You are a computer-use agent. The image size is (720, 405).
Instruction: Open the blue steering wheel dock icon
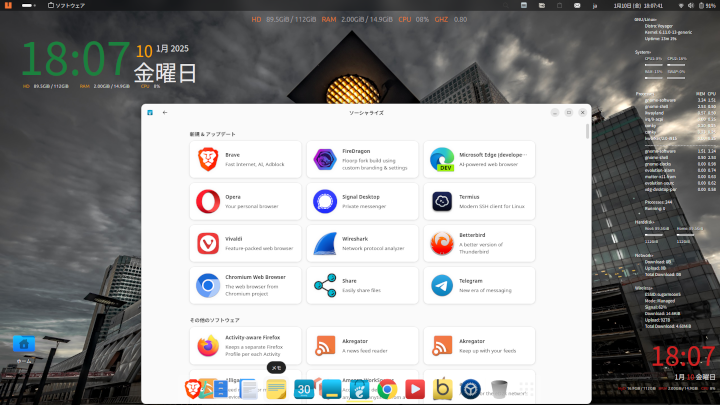coord(470,389)
